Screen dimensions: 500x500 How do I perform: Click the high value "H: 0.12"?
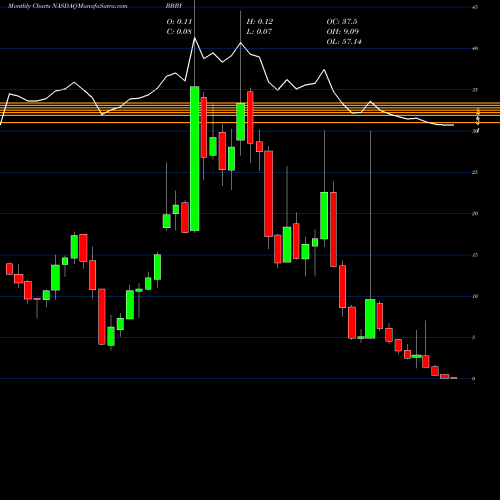pyautogui.click(x=260, y=22)
